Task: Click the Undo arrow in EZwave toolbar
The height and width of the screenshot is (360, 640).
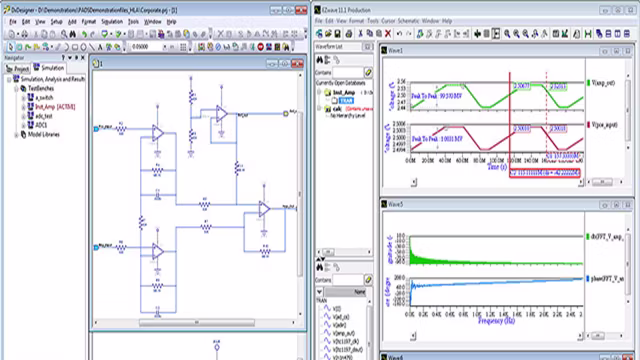Action: coord(400,34)
